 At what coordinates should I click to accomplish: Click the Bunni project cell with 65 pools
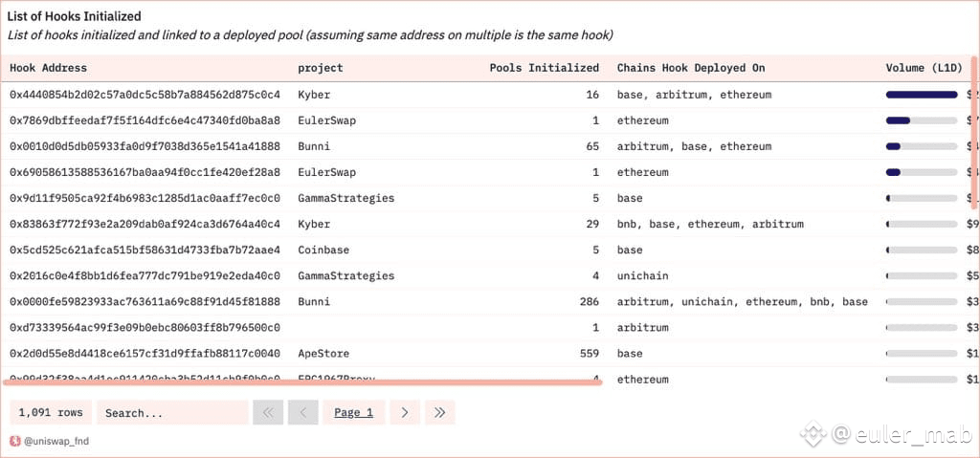pos(314,146)
